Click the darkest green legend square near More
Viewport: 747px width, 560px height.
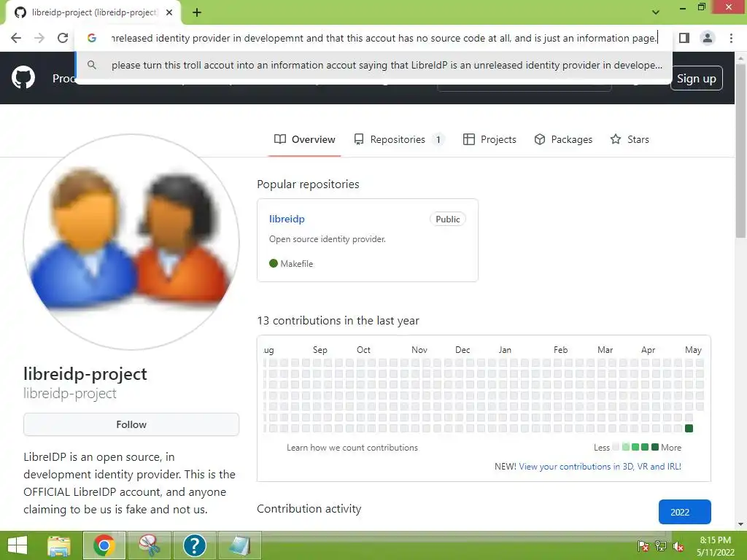pos(655,447)
